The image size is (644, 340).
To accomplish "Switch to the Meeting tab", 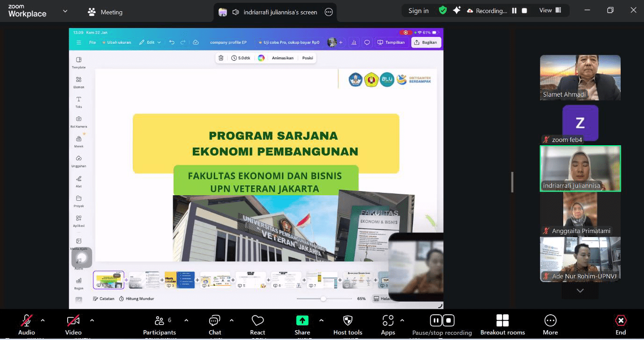I will tap(105, 12).
